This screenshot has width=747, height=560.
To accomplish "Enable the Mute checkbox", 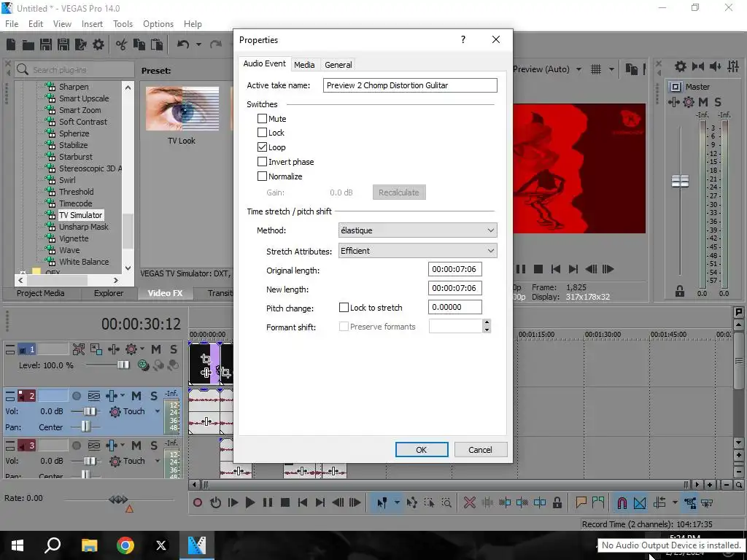I will pyautogui.click(x=262, y=119).
